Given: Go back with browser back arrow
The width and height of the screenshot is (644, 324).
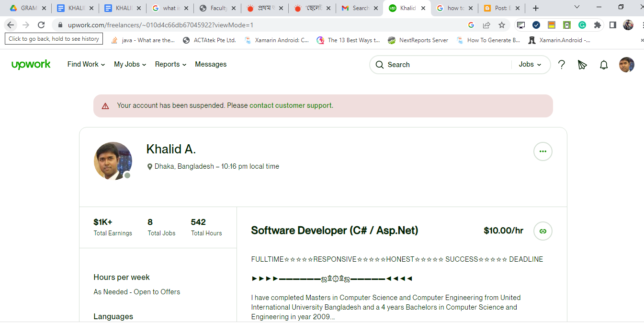Looking at the screenshot, I should (x=11, y=25).
